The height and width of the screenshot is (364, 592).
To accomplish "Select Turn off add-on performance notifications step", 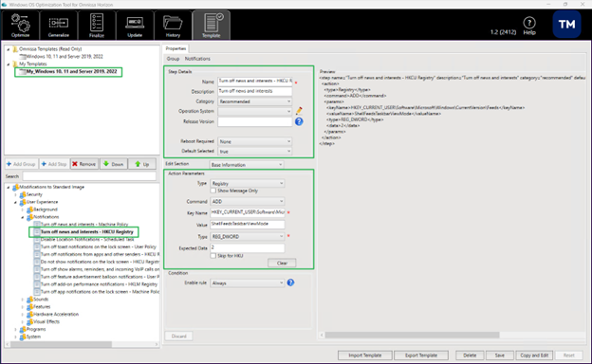I will coord(99,284).
